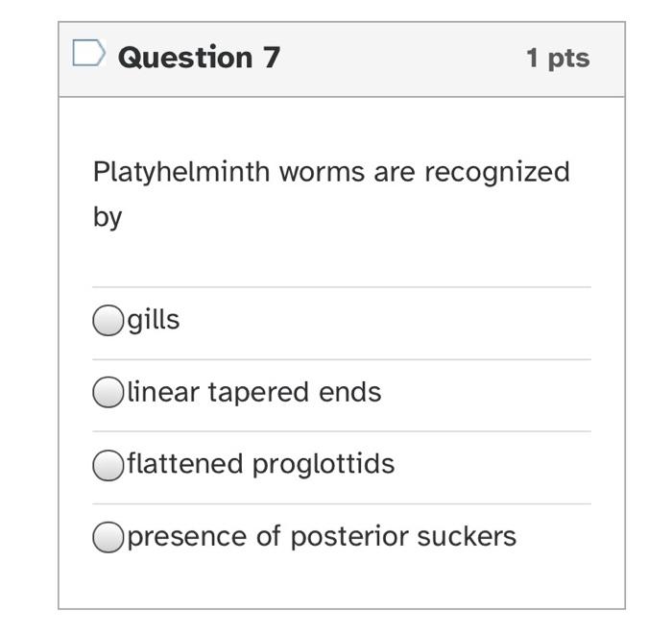Select the 'gills' radio button
Screen dimensions: 672x635
pos(108,320)
